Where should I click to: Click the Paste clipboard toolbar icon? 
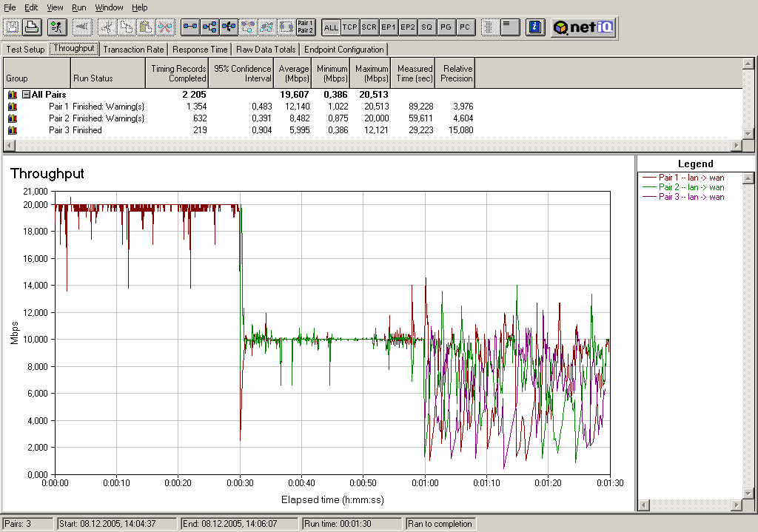(x=146, y=27)
